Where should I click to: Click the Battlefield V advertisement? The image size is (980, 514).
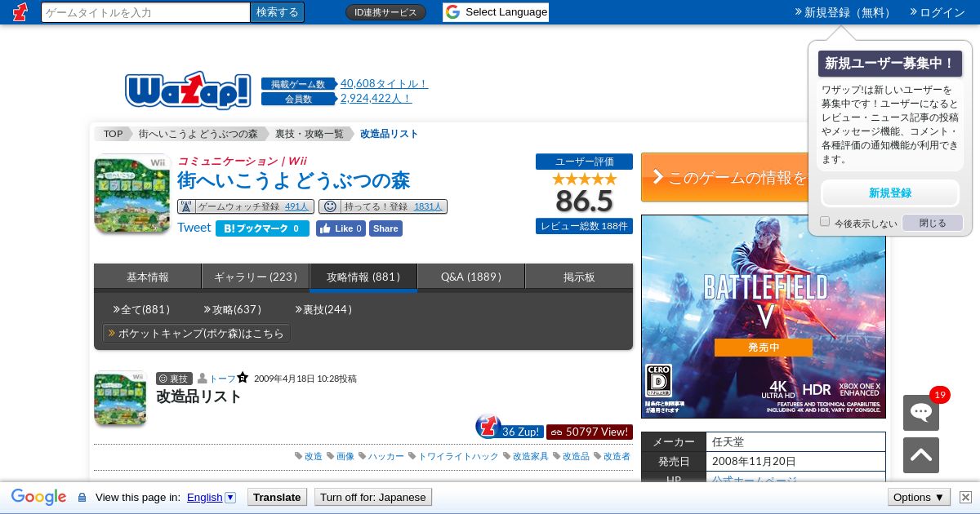763,317
